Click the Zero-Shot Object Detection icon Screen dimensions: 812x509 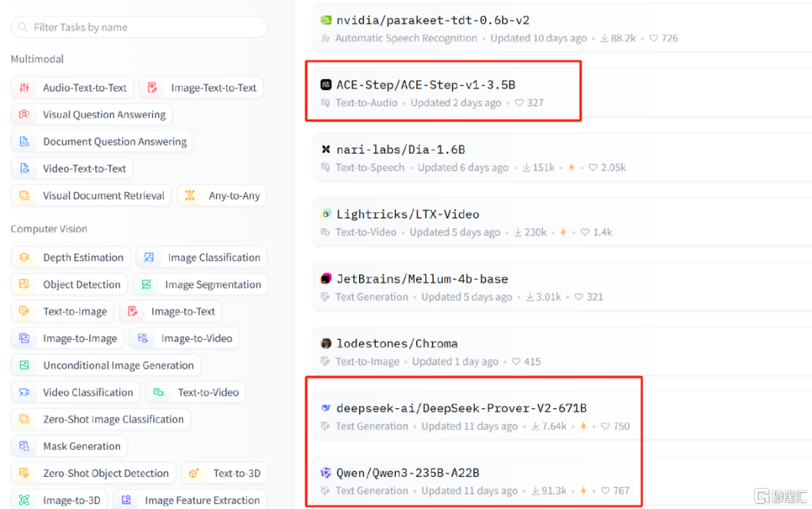click(x=25, y=473)
